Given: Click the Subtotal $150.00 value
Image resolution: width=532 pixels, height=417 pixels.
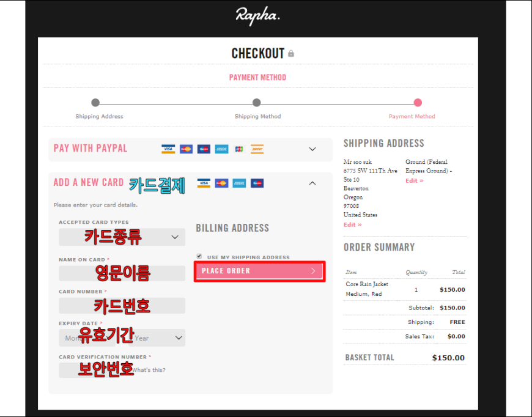Looking at the screenshot, I should [x=453, y=308].
